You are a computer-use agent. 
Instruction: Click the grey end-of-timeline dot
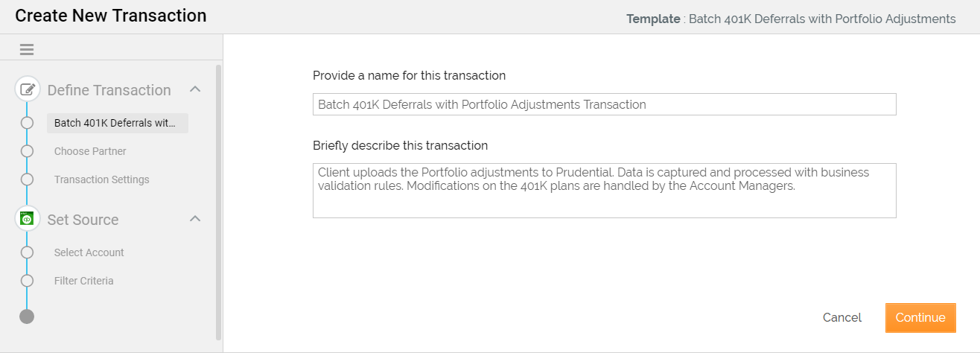pyautogui.click(x=27, y=317)
